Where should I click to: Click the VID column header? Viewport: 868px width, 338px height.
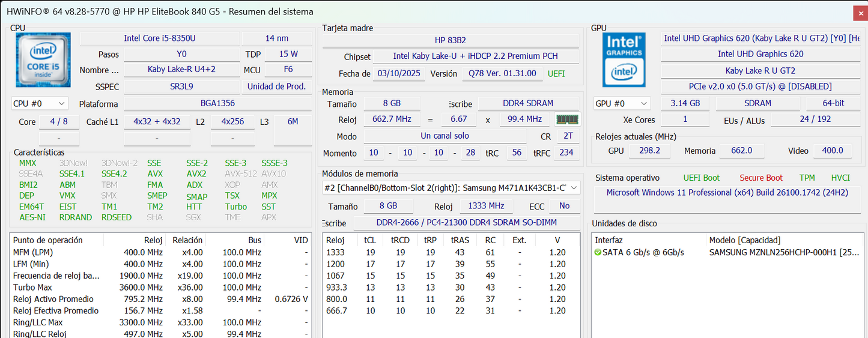tap(288, 240)
